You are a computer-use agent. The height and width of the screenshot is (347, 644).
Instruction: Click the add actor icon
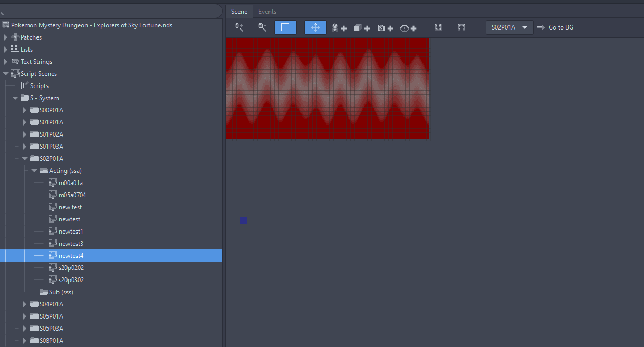[339, 28]
